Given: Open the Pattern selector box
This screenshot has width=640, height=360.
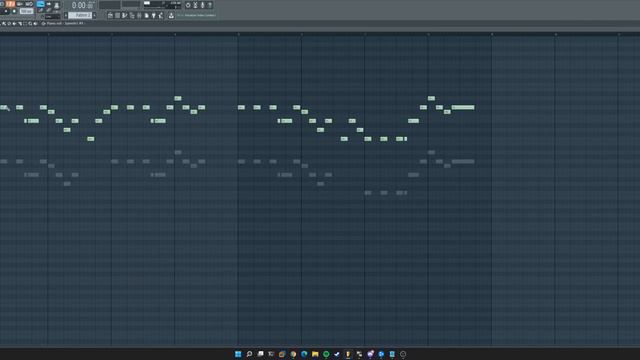Looking at the screenshot, I should 80,15.
